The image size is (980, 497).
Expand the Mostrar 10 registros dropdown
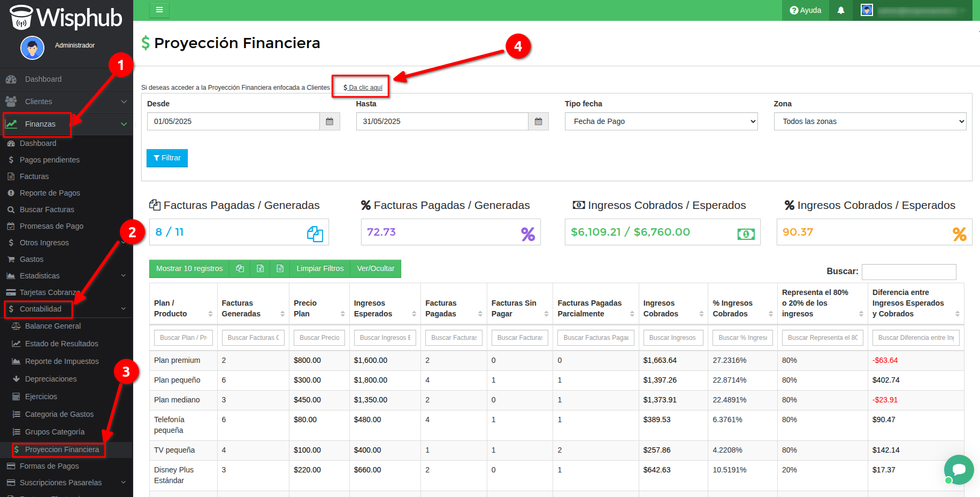click(189, 268)
